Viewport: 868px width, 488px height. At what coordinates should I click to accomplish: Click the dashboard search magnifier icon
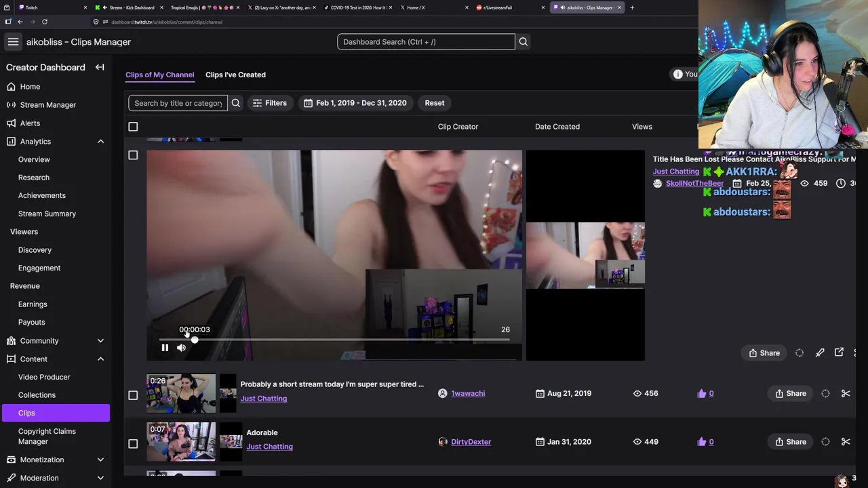click(523, 42)
